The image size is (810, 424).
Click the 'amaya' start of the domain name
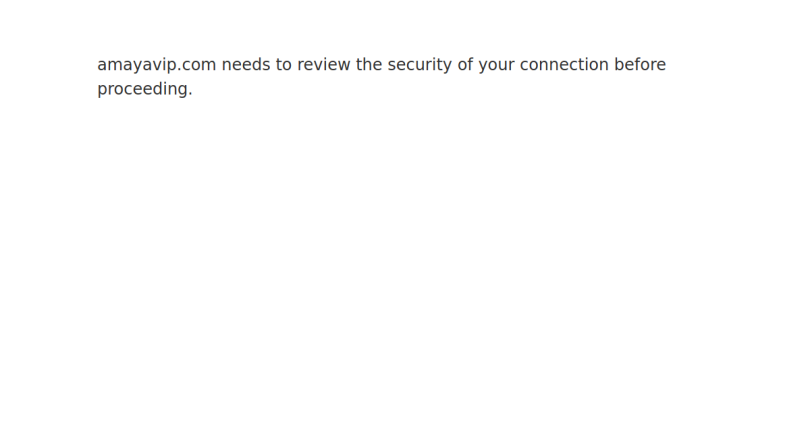(119, 66)
